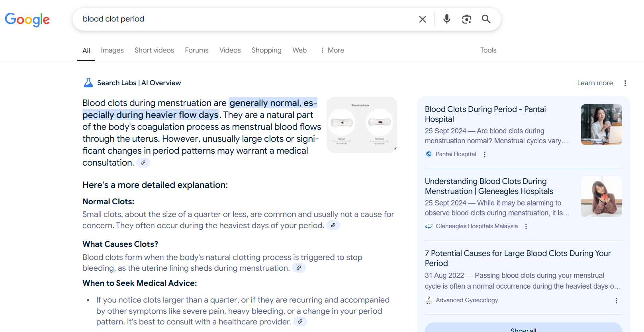This screenshot has width=644, height=332.
Task: Click the 'Pantai Hospital' source name
Action: pos(456,154)
